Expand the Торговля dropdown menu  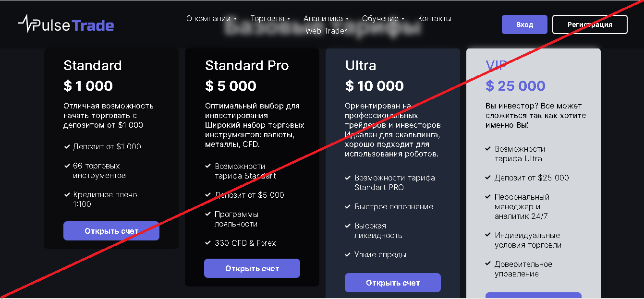[270, 19]
